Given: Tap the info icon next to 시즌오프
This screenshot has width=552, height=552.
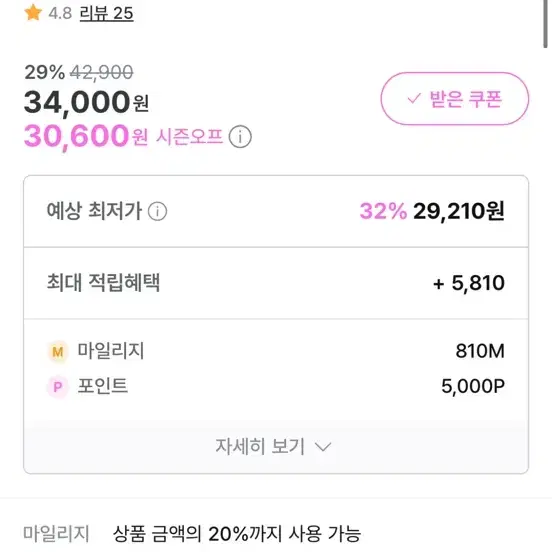Looking at the screenshot, I should 240,137.
